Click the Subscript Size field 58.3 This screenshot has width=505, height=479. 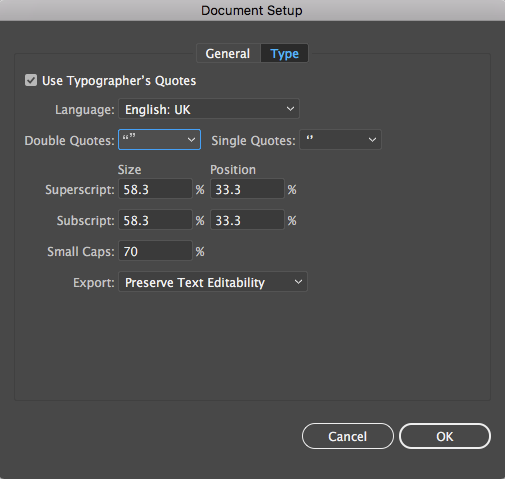pyautogui.click(x=155, y=220)
